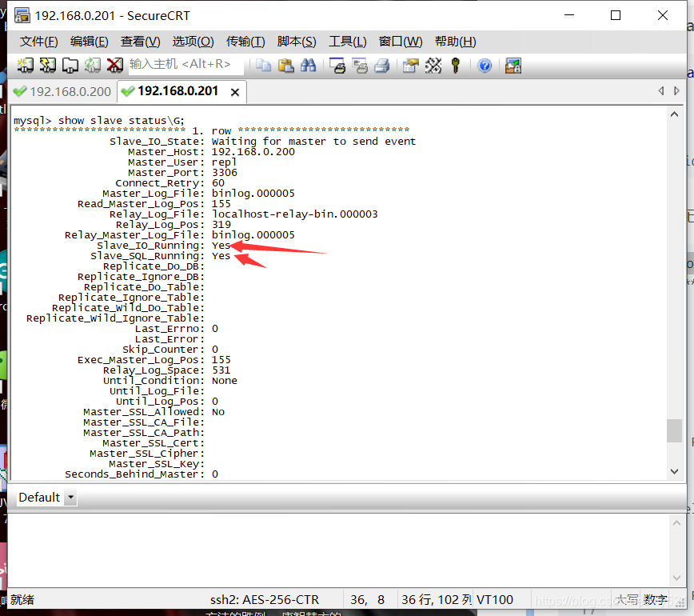Click the terminal scrollbar down arrow

pyautogui.click(x=674, y=471)
